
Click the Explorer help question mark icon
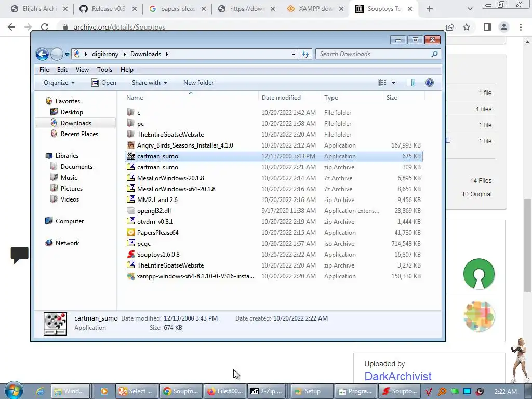pos(430,83)
